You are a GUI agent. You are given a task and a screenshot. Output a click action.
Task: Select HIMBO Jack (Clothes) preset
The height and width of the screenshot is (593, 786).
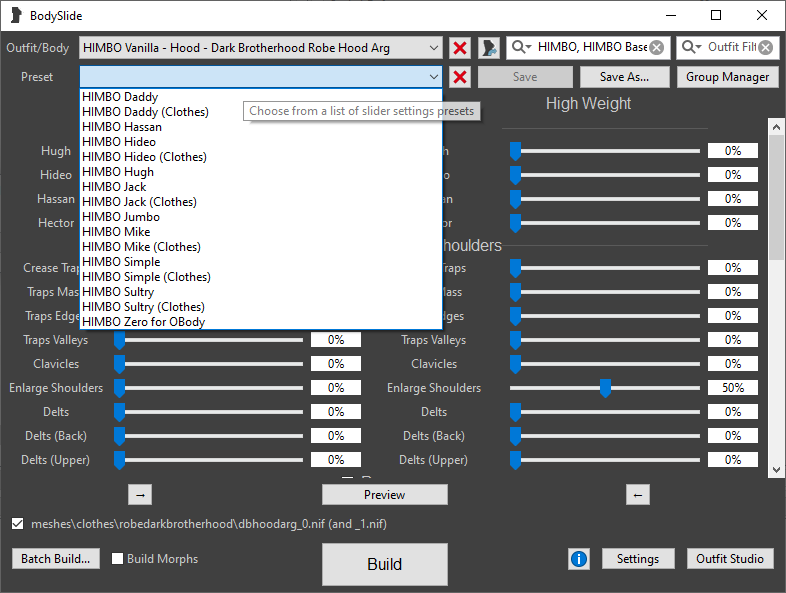(x=261, y=202)
